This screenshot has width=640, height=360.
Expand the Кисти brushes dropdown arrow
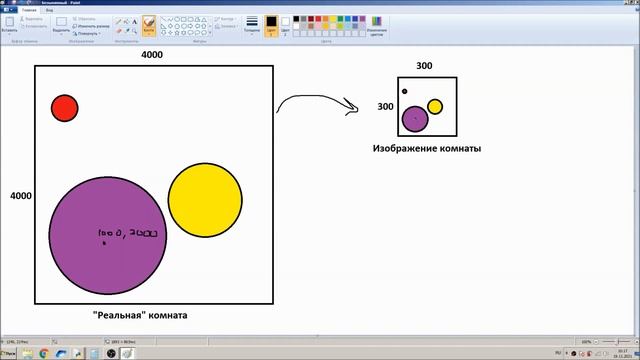click(x=149, y=34)
